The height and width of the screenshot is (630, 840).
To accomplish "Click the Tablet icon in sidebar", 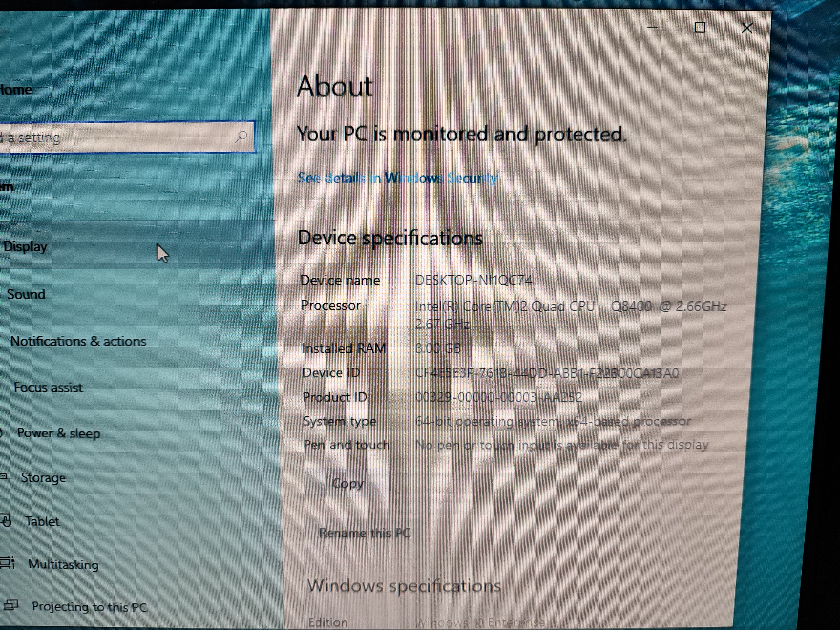I will pos(7,521).
